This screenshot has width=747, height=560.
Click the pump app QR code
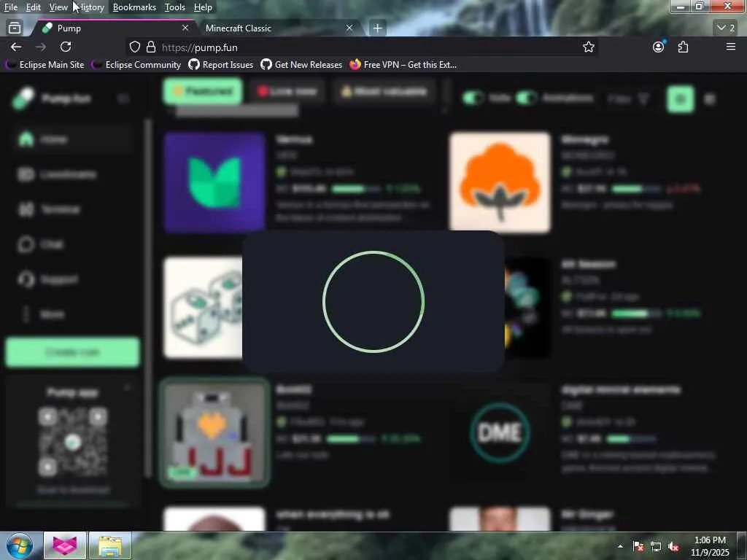pyautogui.click(x=72, y=442)
